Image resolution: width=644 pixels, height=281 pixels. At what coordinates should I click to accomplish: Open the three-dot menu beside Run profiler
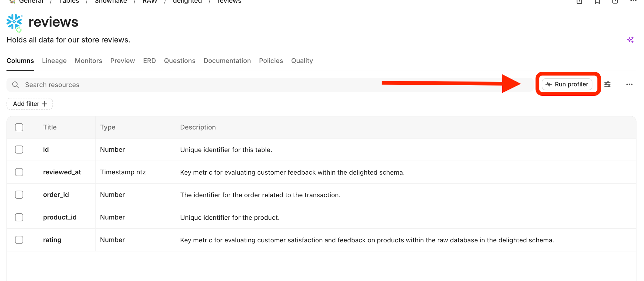point(629,84)
